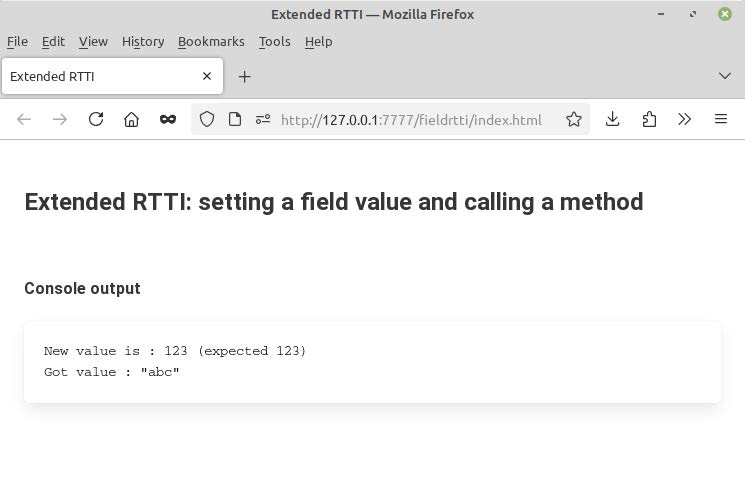Open the Bookmarks menu
The image size is (745, 484).
tap(211, 42)
